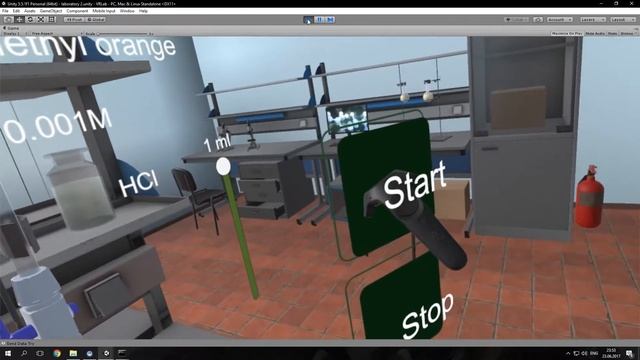Select the Rotate tool
The height and width of the screenshot is (360, 640).
point(30,19)
